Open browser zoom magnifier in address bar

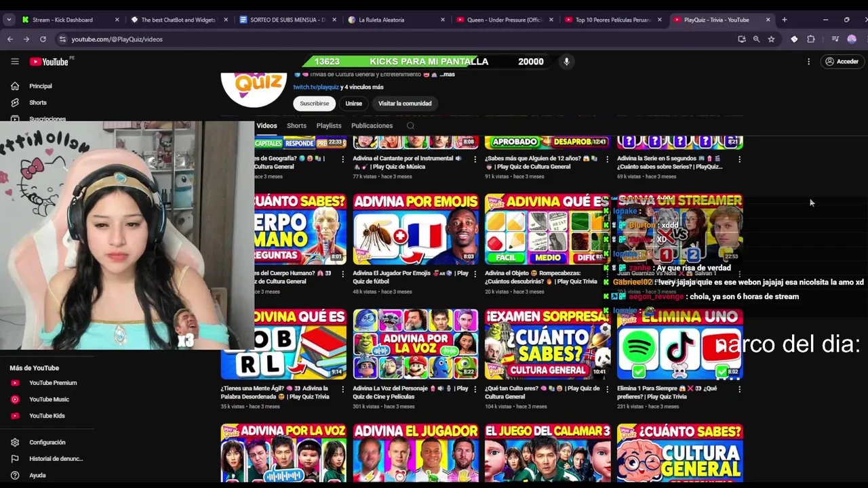click(x=756, y=39)
